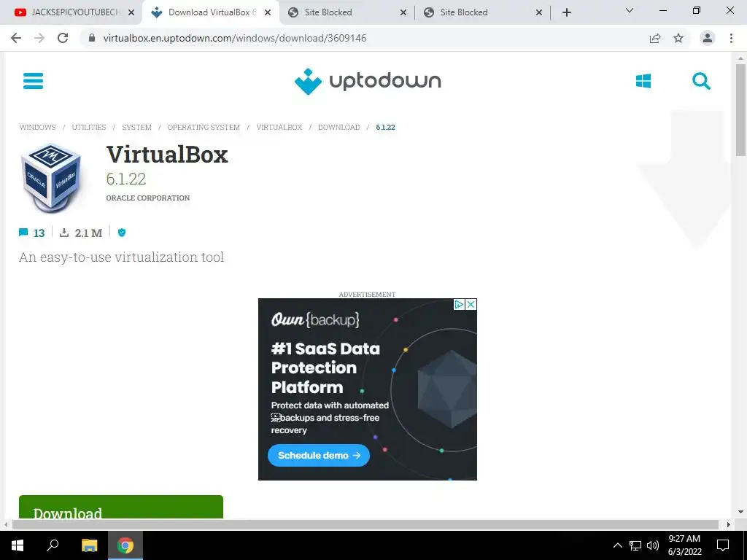This screenshot has width=747, height=560.
Task: Open the Chrome profile avatar
Action: [x=708, y=38]
